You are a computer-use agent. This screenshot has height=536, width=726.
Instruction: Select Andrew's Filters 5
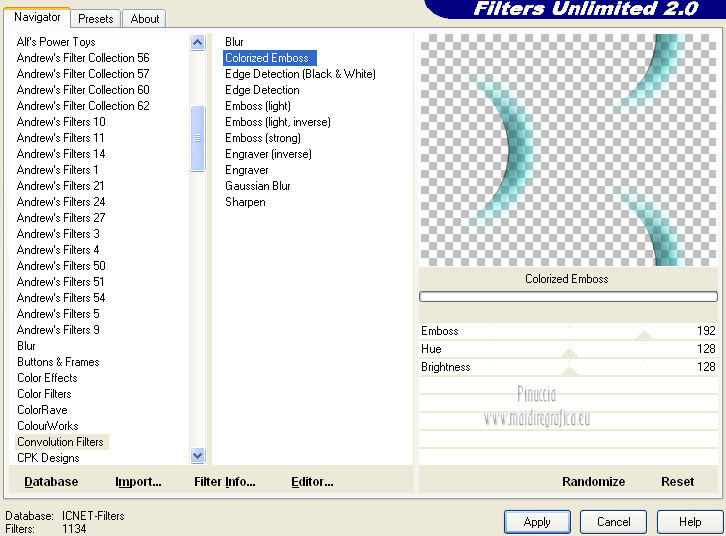point(58,314)
